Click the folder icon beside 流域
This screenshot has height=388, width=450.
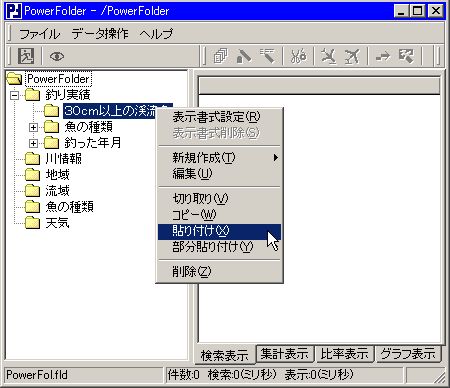32,191
